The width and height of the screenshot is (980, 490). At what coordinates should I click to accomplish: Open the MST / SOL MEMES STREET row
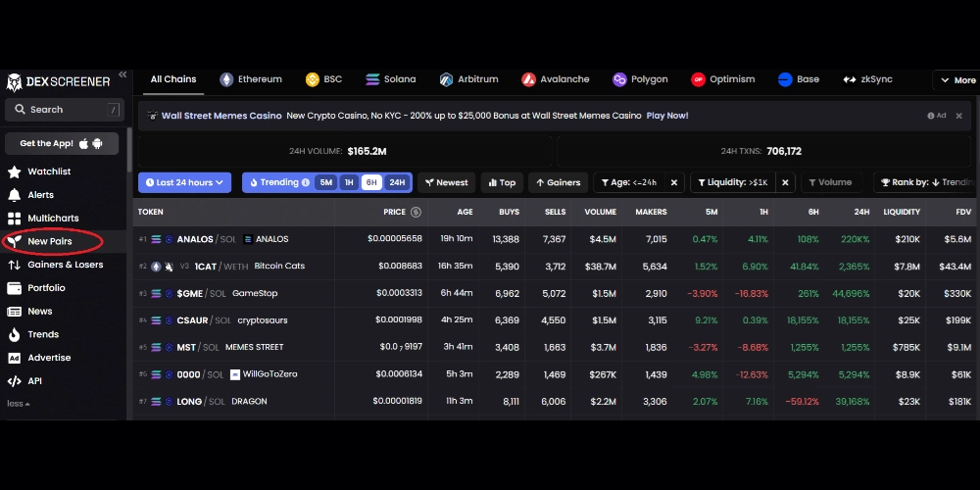pos(557,347)
